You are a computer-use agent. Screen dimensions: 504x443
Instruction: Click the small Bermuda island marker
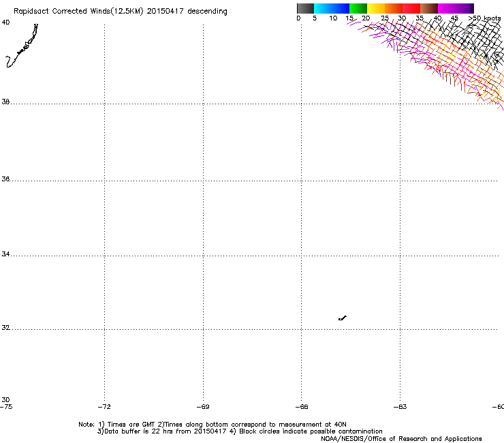[343, 318]
